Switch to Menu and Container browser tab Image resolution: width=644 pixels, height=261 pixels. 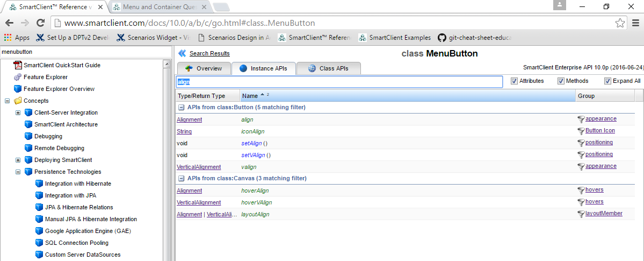161,6
